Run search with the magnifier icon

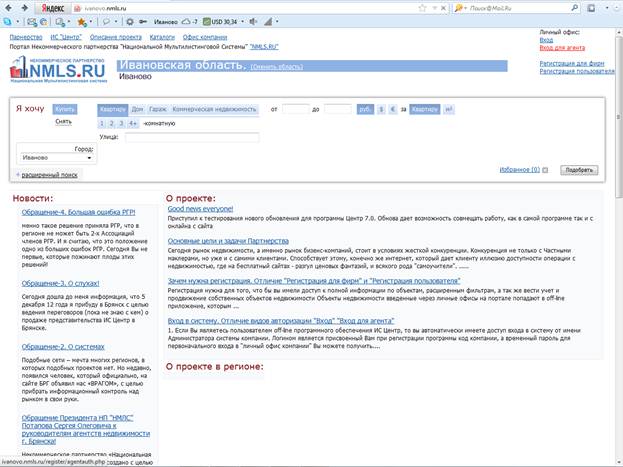(x=575, y=8)
